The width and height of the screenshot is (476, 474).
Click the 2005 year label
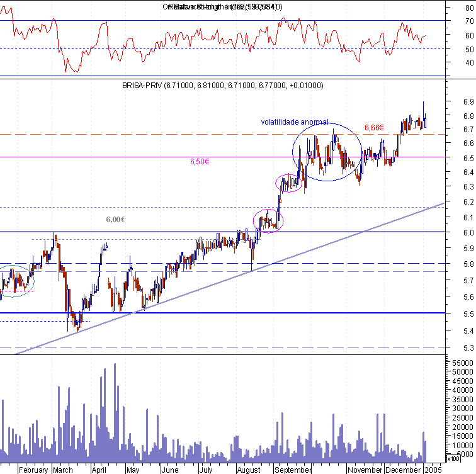pyautogui.click(x=433, y=470)
